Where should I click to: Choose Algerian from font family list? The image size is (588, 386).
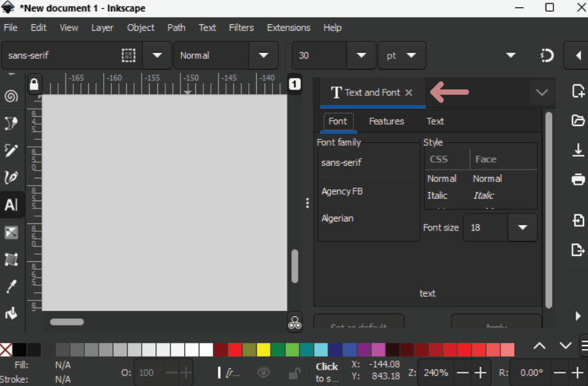click(337, 218)
